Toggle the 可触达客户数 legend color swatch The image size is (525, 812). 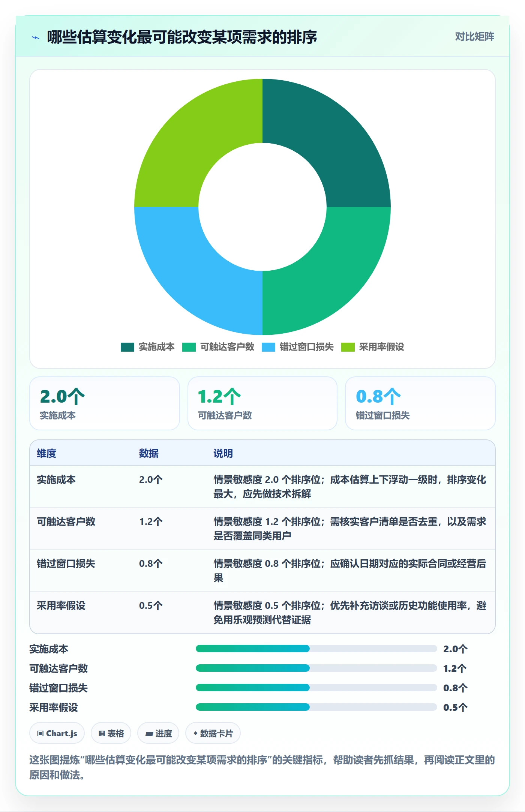tap(189, 347)
